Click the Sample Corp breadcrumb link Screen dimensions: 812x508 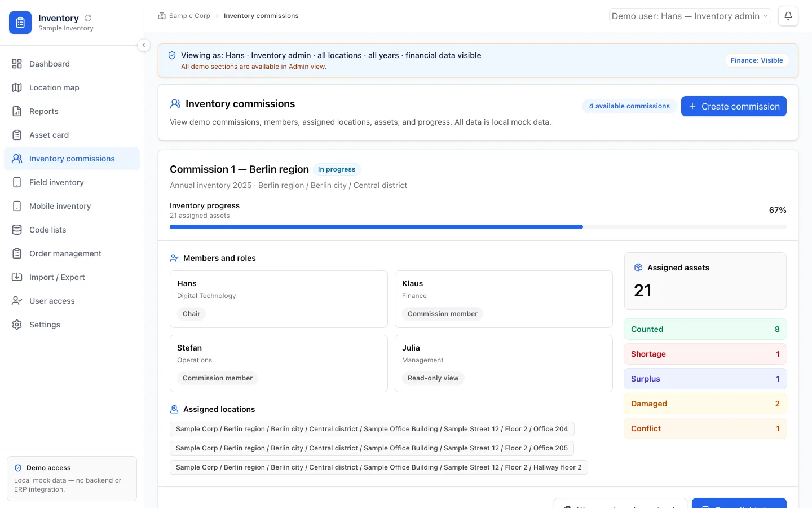click(189, 16)
